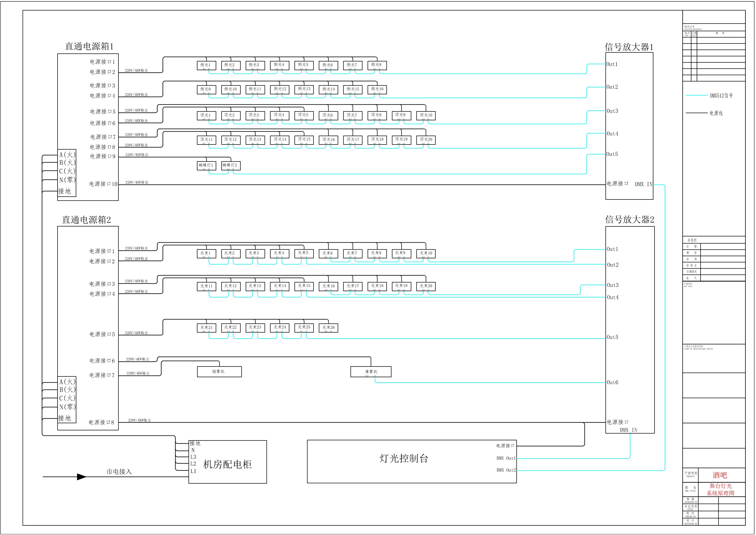Select the 舞台灯光系统原理图 drawing title
The height and width of the screenshot is (535, 756).
720,490
